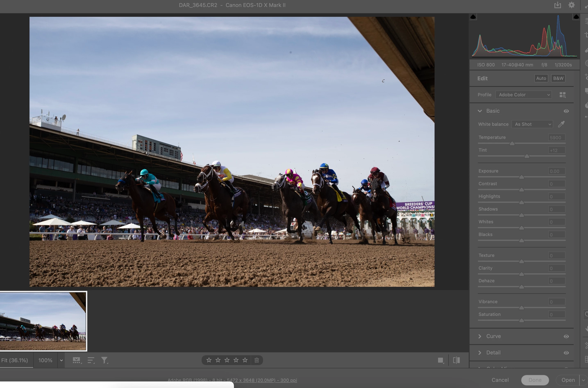Expand the Curve panel
The height and width of the screenshot is (388, 588).
pyautogui.click(x=480, y=336)
